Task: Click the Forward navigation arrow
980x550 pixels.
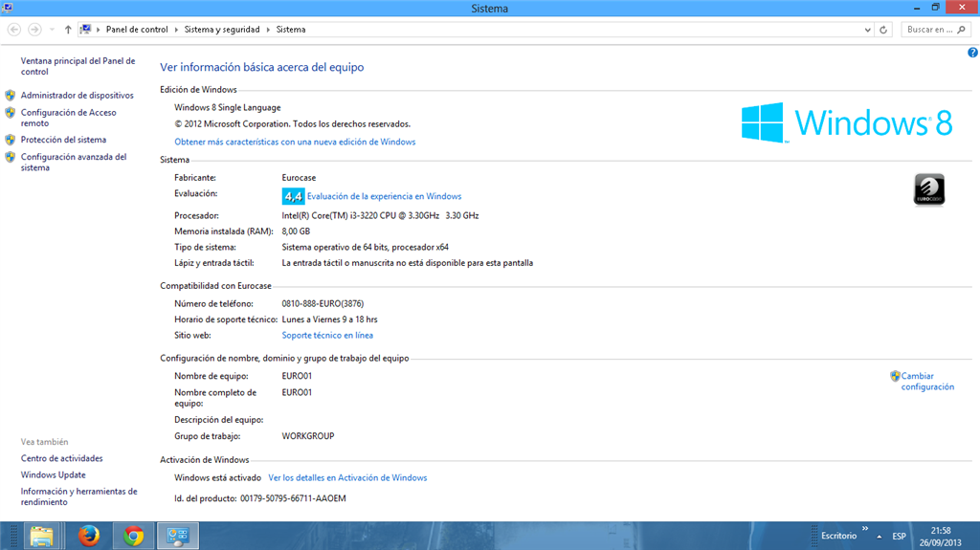Action: tap(35, 30)
